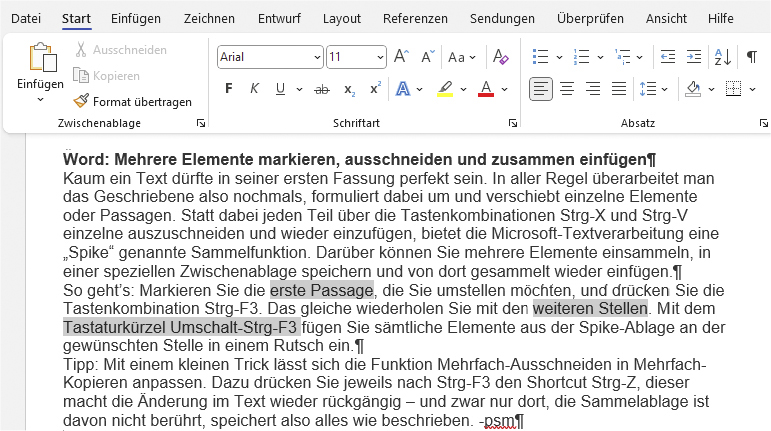Switch to the Überprüfen tab
Viewport: 771px width, 431px height.
click(590, 19)
